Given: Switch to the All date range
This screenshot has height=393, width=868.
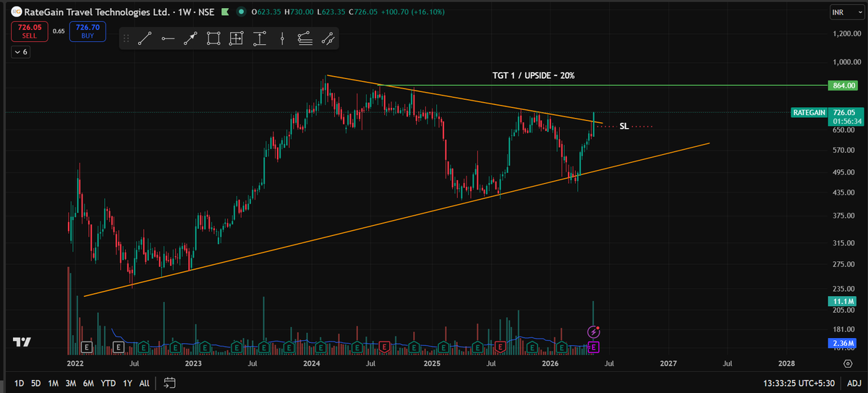Looking at the screenshot, I should point(145,382).
